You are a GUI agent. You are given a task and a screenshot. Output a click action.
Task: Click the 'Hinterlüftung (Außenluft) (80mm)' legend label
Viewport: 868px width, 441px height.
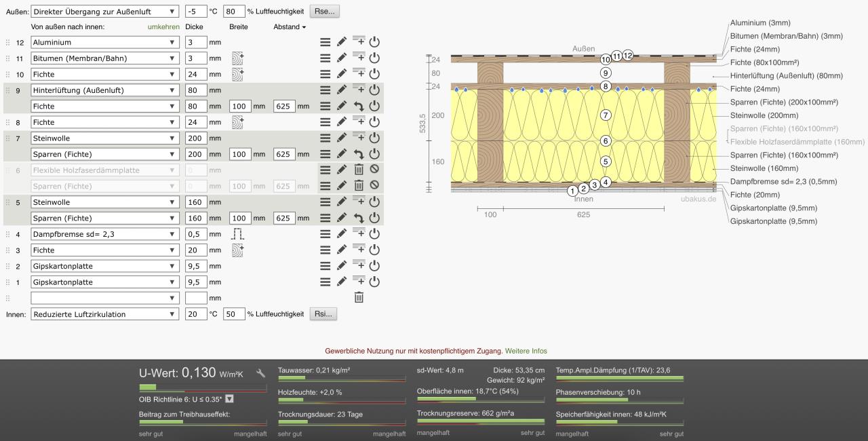click(x=787, y=75)
